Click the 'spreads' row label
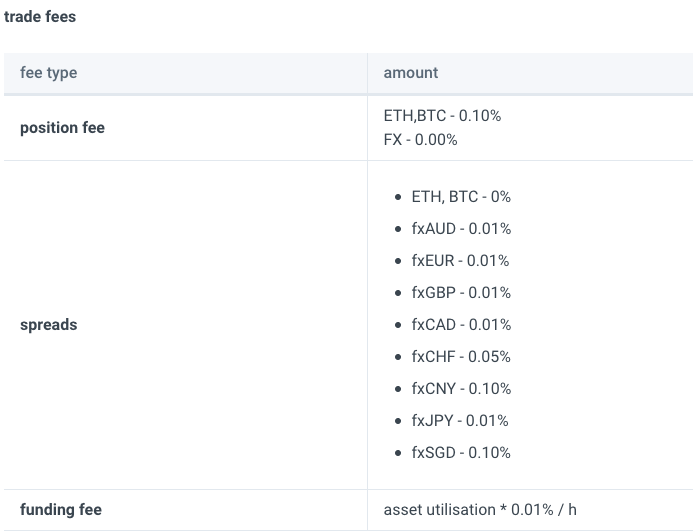The width and height of the screenshot is (693, 532). (49, 325)
